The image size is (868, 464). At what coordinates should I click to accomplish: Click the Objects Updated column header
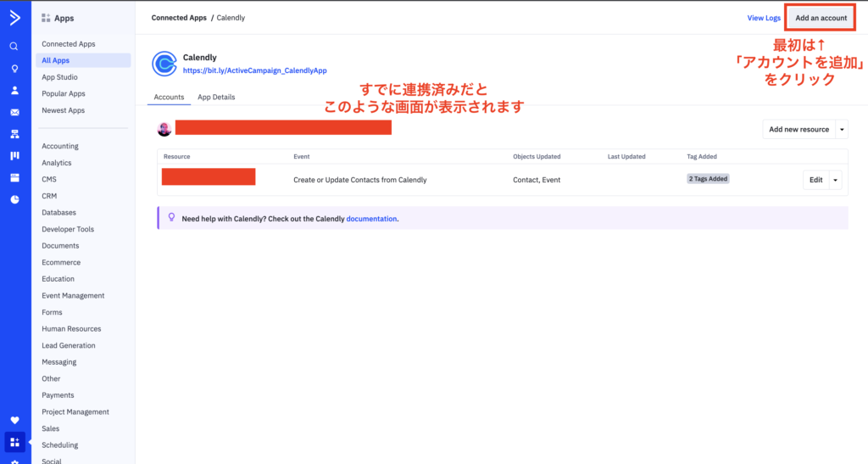pyautogui.click(x=537, y=157)
